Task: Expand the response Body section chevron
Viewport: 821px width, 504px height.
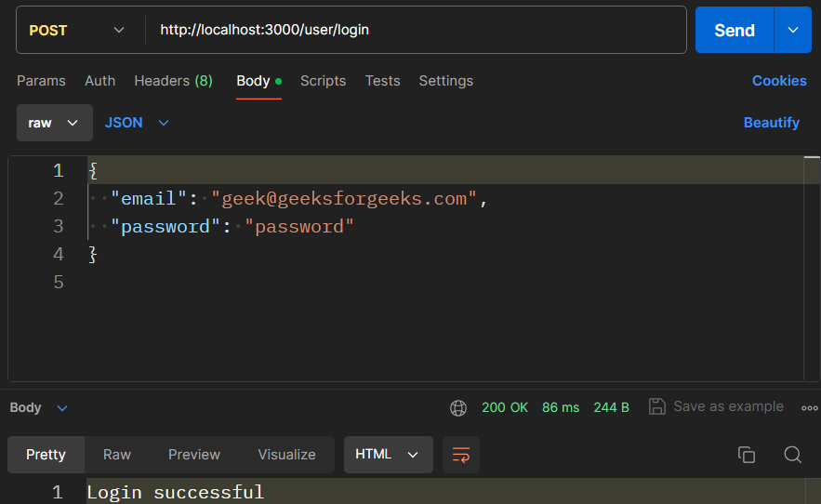Action: (x=62, y=407)
